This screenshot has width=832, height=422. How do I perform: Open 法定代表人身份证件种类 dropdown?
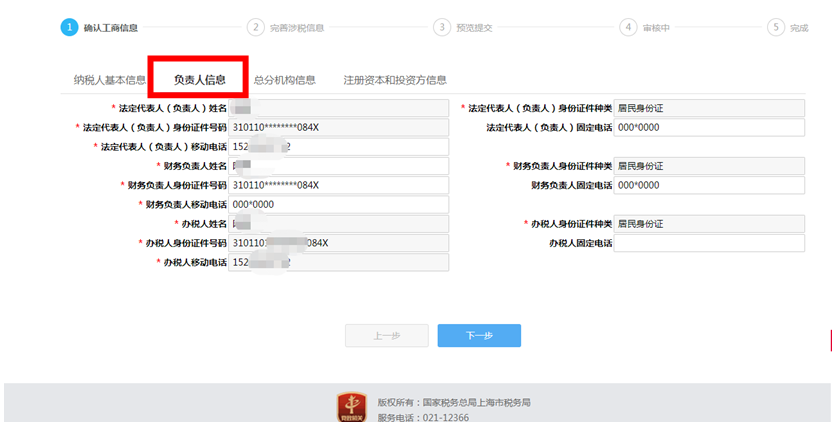pos(709,108)
